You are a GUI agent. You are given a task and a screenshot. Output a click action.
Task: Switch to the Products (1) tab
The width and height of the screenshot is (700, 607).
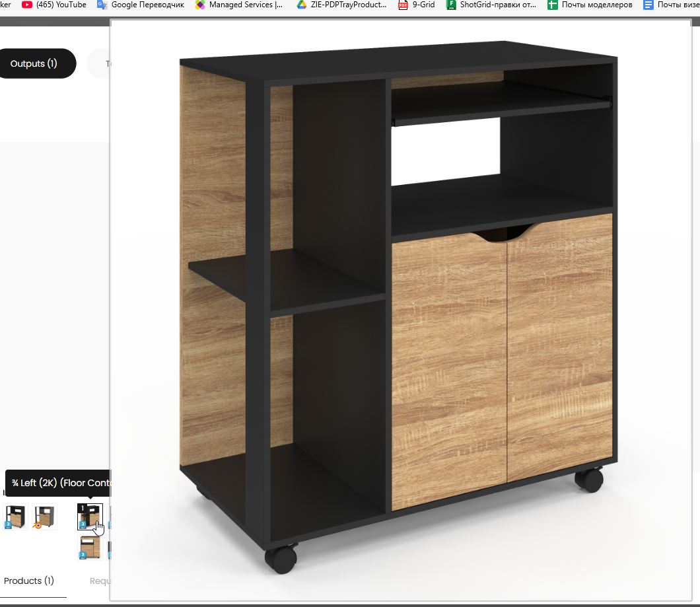[x=29, y=581]
